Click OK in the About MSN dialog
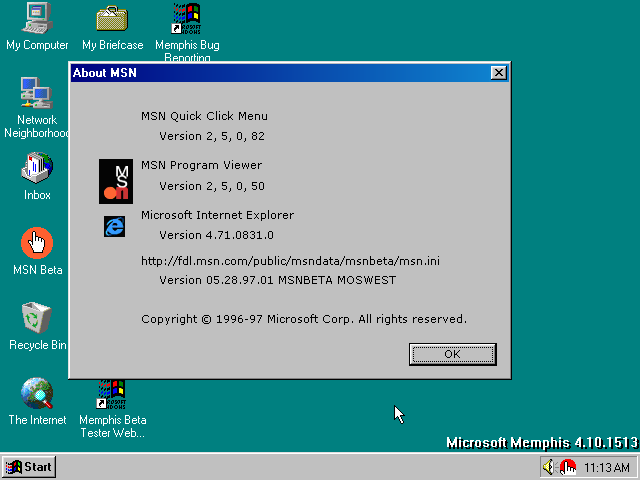 [x=453, y=354]
